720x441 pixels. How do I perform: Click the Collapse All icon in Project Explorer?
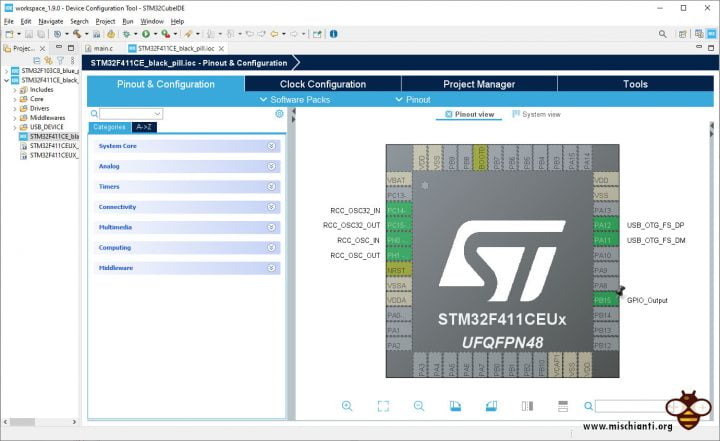[x=37, y=61]
